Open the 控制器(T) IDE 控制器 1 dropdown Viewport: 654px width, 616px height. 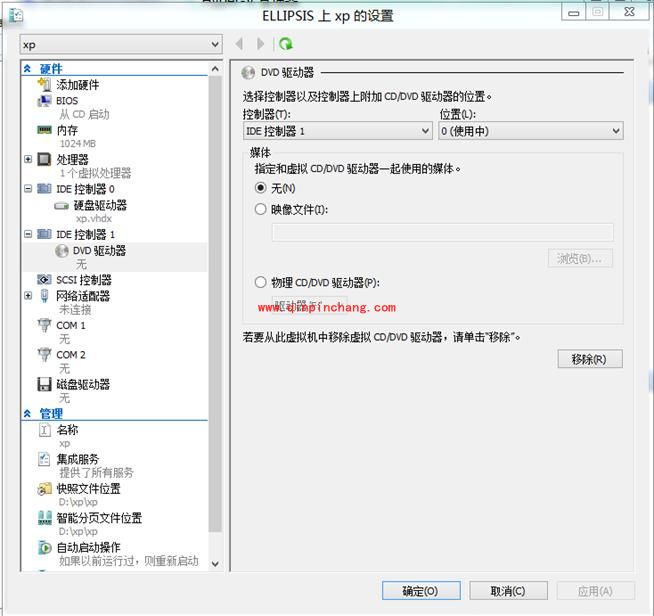tap(337, 131)
